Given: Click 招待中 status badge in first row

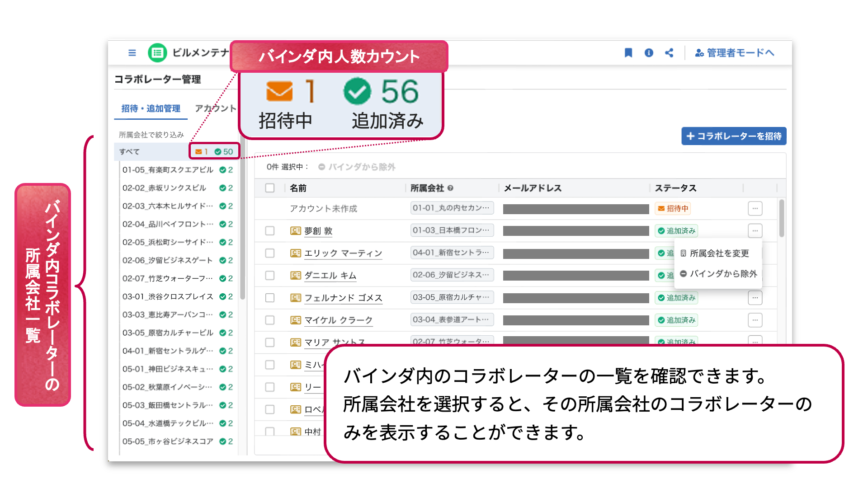Looking at the screenshot, I should [673, 208].
